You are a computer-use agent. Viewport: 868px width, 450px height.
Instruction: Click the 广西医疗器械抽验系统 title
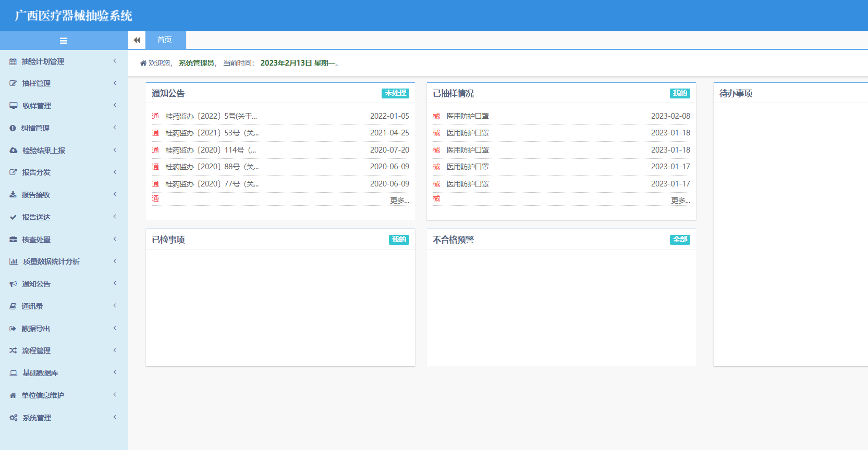[x=74, y=16]
